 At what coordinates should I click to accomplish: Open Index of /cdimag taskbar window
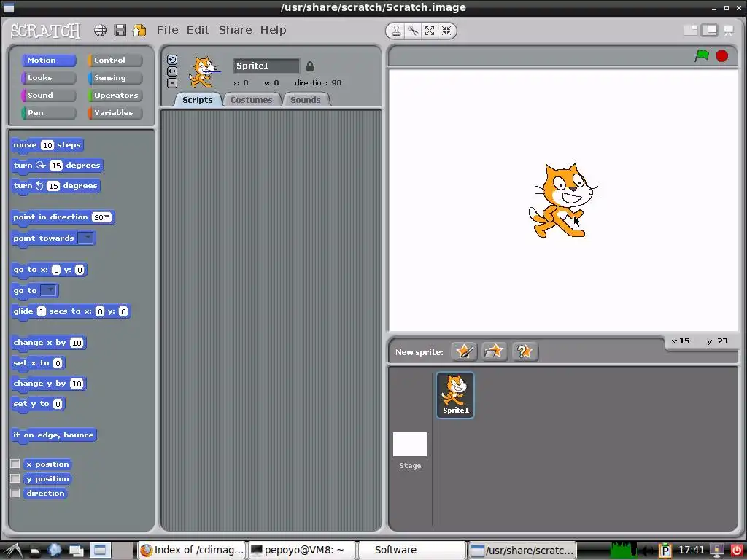tap(193, 550)
